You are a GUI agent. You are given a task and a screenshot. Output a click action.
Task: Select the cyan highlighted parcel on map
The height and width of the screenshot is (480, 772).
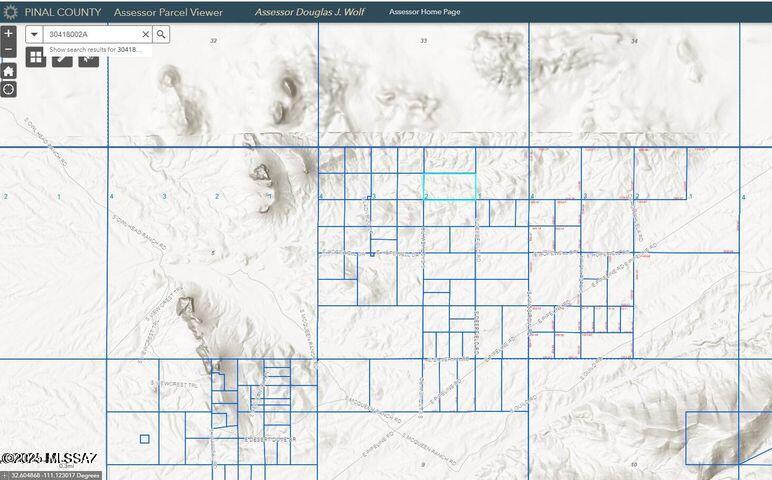[x=450, y=186]
